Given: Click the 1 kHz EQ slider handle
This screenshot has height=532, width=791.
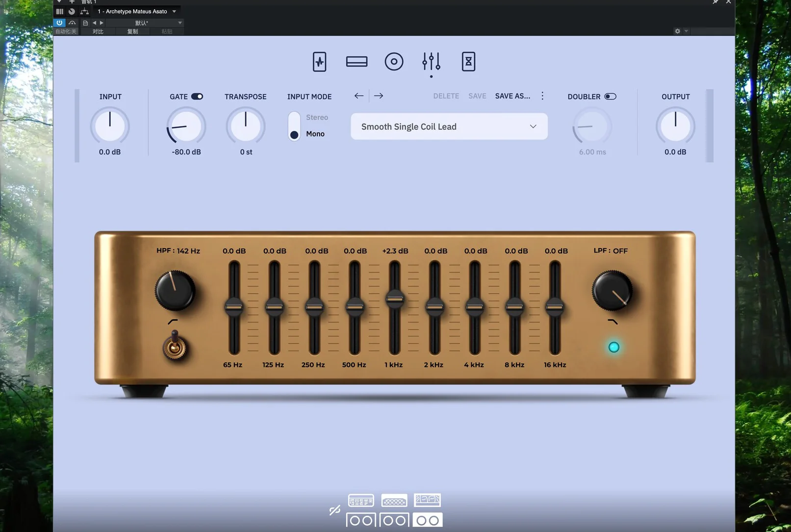Looking at the screenshot, I should click(x=395, y=298).
